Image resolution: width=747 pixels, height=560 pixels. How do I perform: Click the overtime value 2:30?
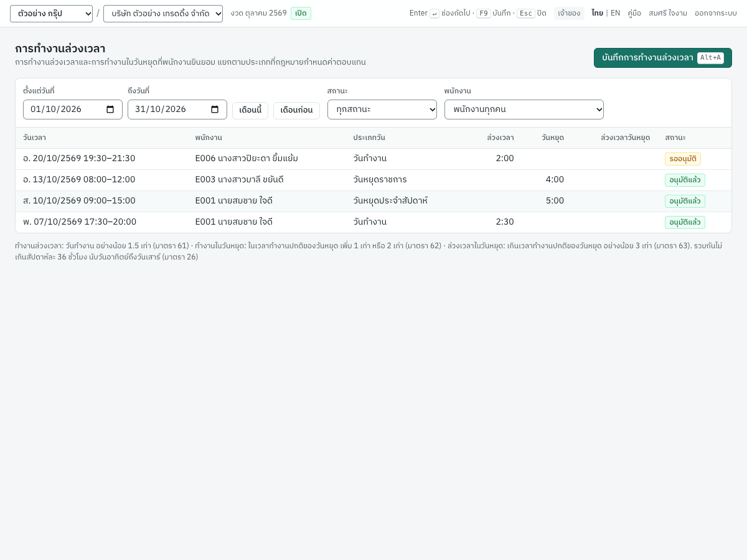(x=505, y=222)
